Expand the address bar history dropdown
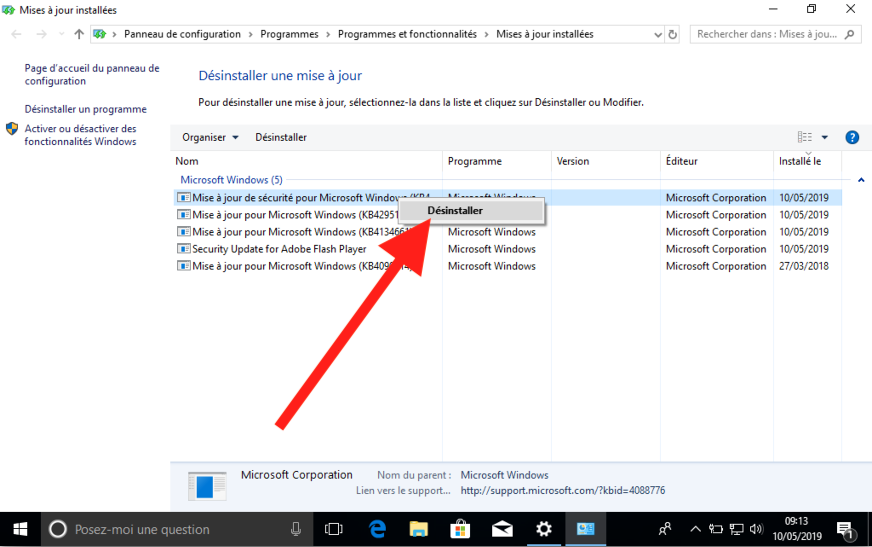This screenshot has height=547, width=872. pyautogui.click(x=658, y=34)
